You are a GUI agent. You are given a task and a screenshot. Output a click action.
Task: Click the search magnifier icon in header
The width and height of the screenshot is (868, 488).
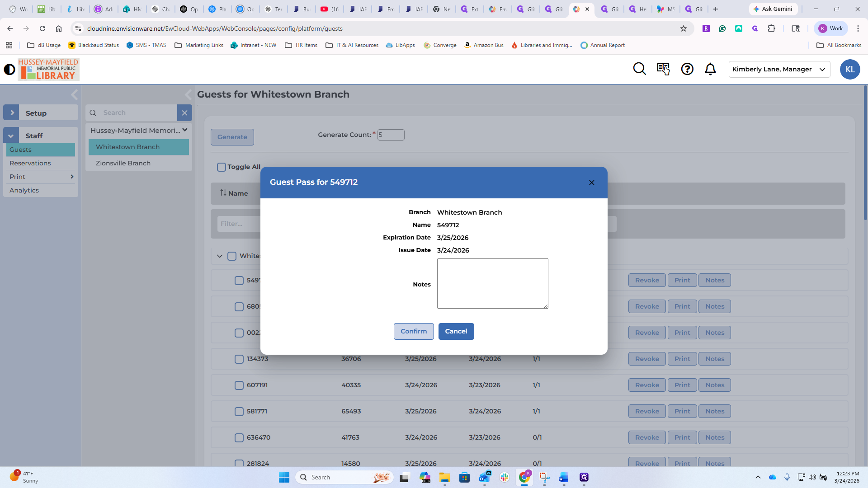pyautogui.click(x=639, y=69)
